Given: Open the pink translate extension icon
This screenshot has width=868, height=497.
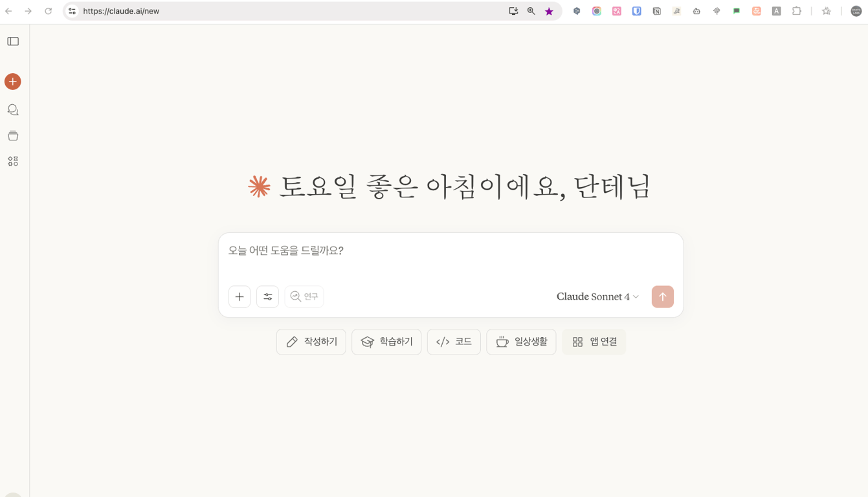Looking at the screenshot, I should tap(617, 11).
